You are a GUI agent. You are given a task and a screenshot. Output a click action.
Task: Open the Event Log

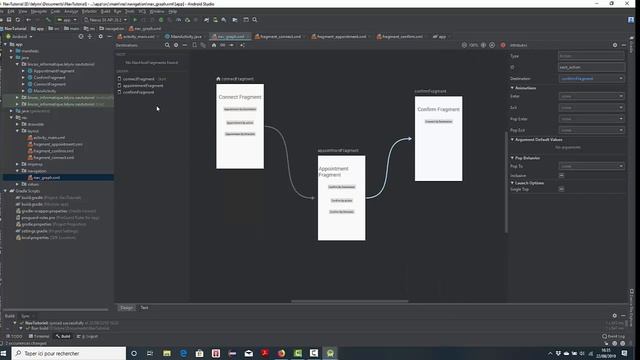click(613, 336)
